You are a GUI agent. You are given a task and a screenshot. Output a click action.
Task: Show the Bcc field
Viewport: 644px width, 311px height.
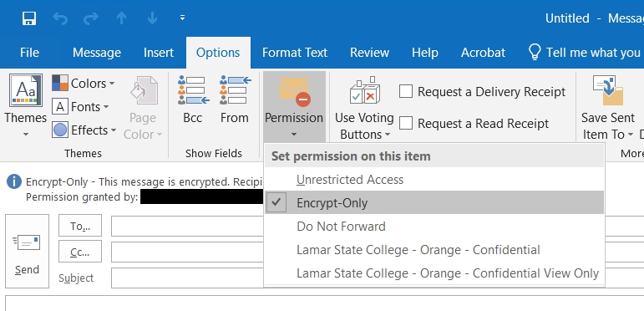click(x=193, y=99)
